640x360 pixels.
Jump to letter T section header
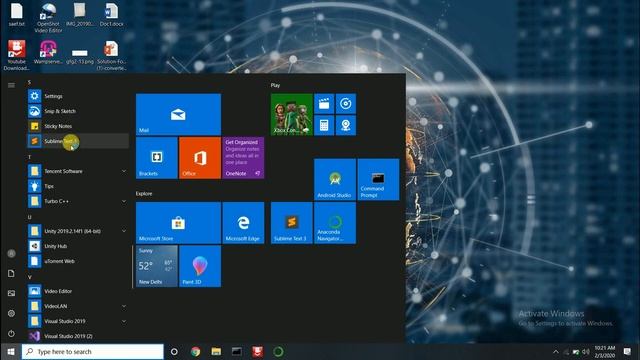pyautogui.click(x=29, y=157)
